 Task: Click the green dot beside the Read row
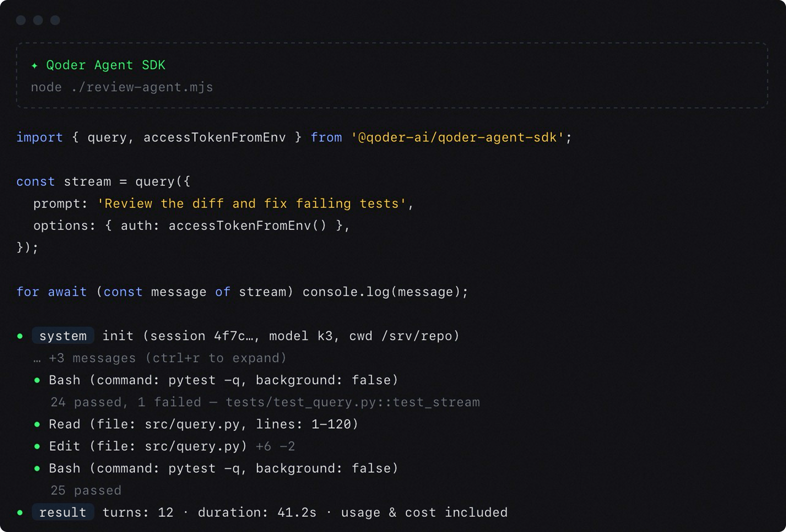(x=37, y=424)
